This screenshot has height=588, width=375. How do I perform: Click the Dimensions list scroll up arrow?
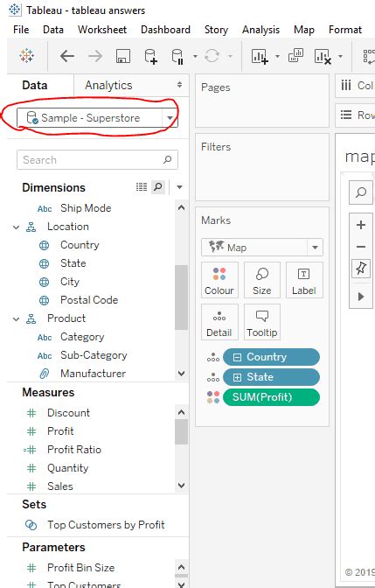pyautogui.click(x=181, y=207)
